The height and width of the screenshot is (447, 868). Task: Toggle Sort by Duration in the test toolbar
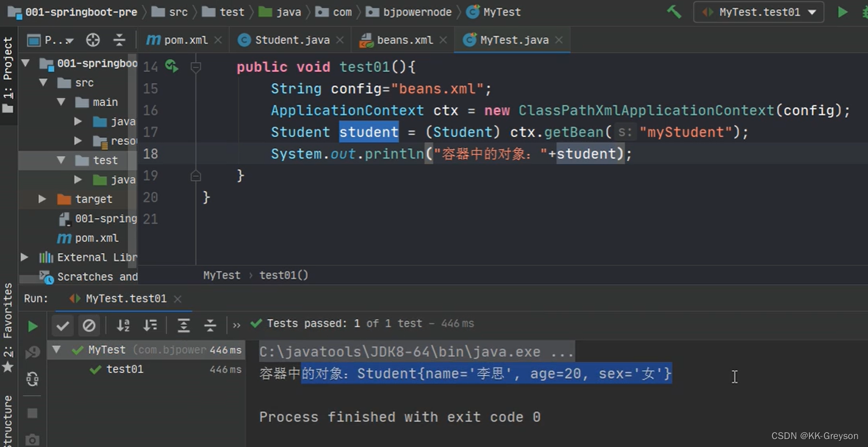coord(150,326)
